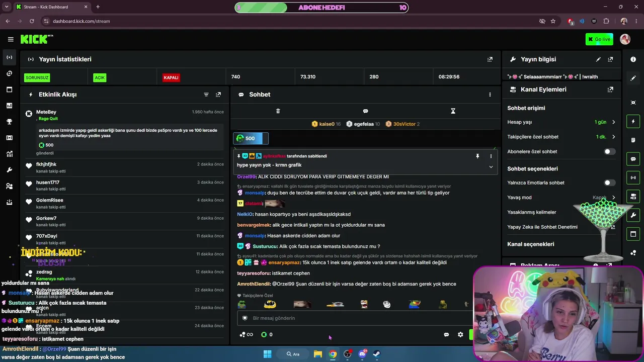Image resolution: width=644 pixels, height=362 pixels.
Task: Toggle the lightning activity widget in right sidebar
Action: click(633, 121)
